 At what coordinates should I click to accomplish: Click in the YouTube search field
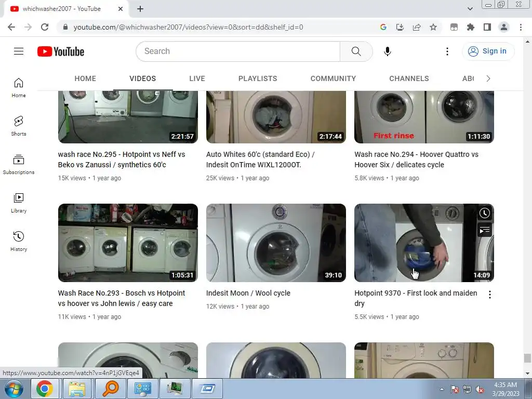pyautogui.click(x=238, y=51)
